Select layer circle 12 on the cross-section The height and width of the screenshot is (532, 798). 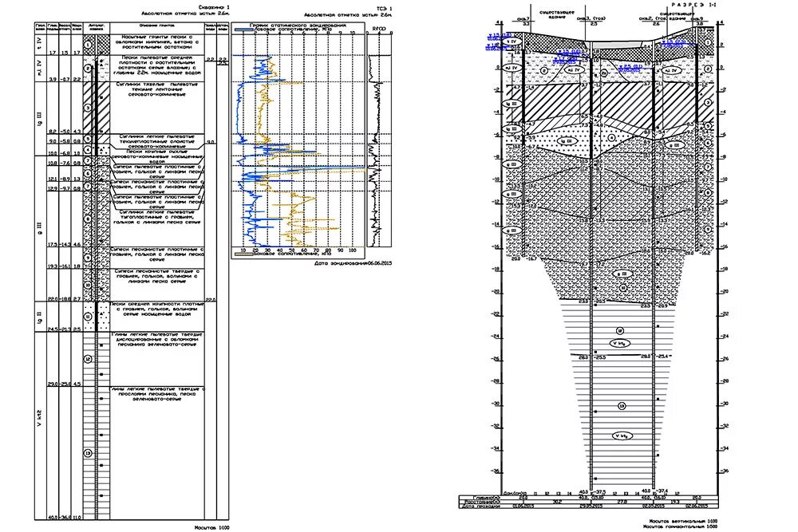(620, 330)
